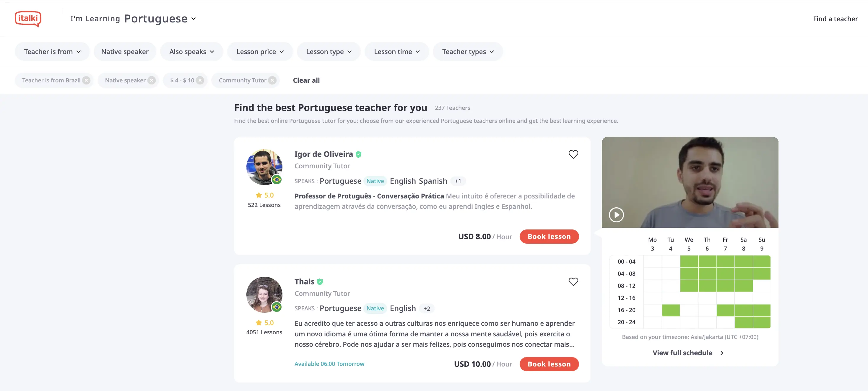Change the learning language Portuguese selector

pyautogui.click(x=160, y=19)
